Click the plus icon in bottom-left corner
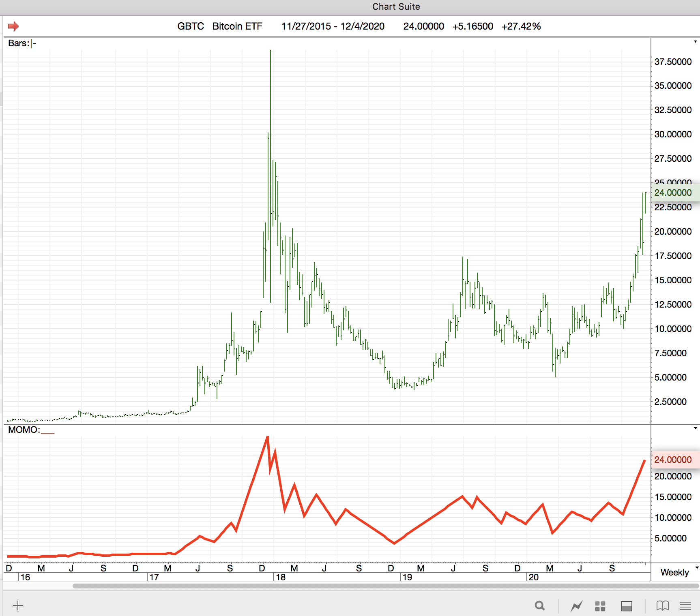 (18, 606)
